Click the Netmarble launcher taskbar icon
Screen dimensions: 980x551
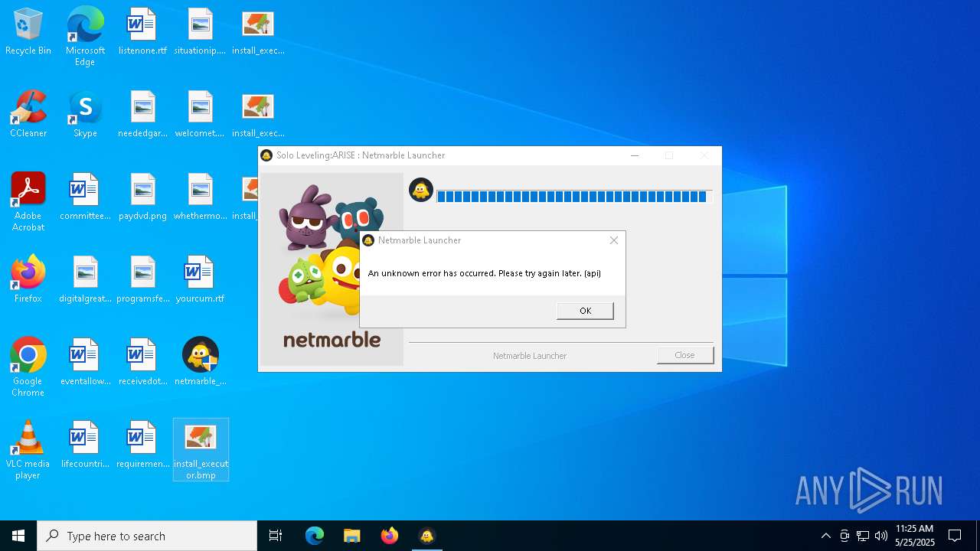(x=427, y=536)
